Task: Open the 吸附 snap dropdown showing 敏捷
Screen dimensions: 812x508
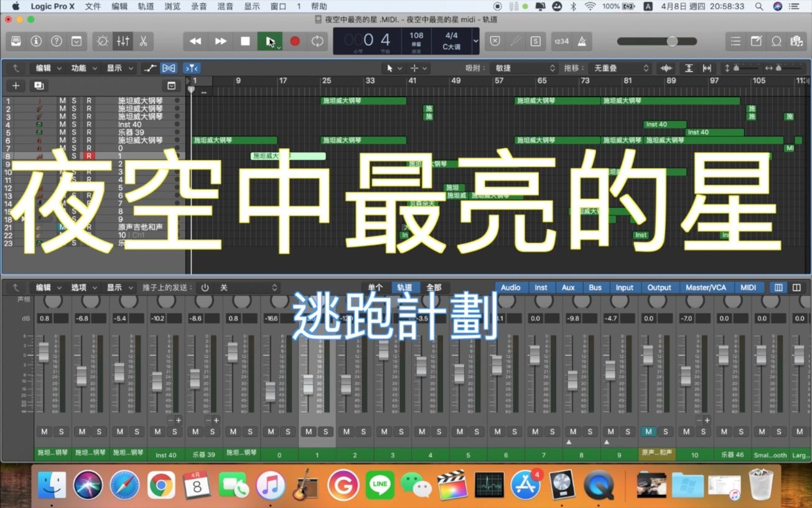Action: 524,68
